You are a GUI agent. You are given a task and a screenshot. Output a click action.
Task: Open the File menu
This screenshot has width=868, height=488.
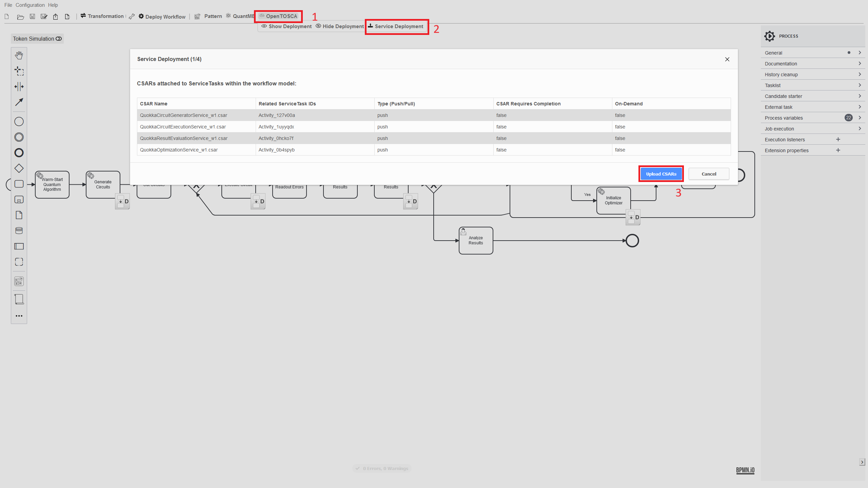[8, 5]
